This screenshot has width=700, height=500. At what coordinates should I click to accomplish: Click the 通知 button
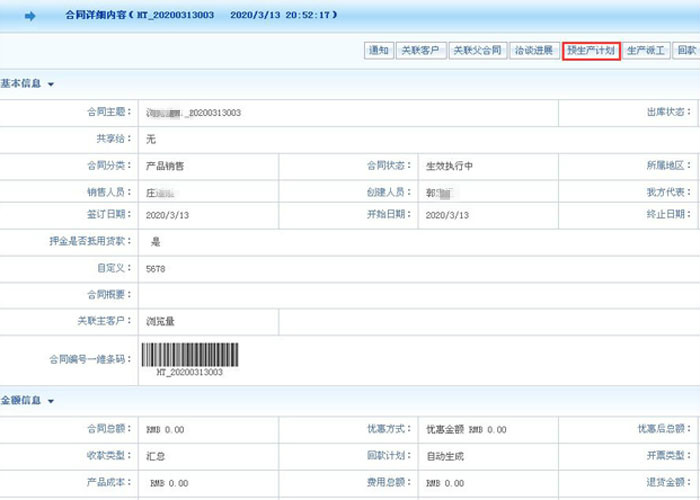click(x=378, y=51)
